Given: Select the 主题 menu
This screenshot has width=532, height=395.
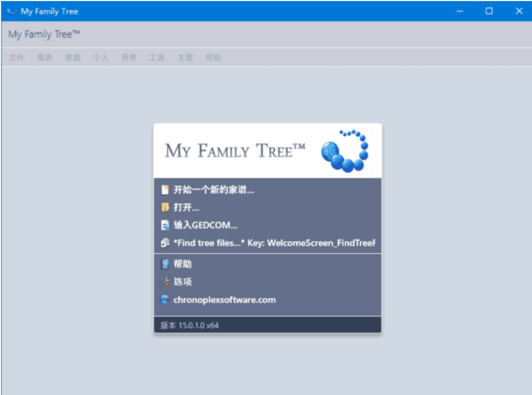Looking at the screenshot, I should [185, 58].
